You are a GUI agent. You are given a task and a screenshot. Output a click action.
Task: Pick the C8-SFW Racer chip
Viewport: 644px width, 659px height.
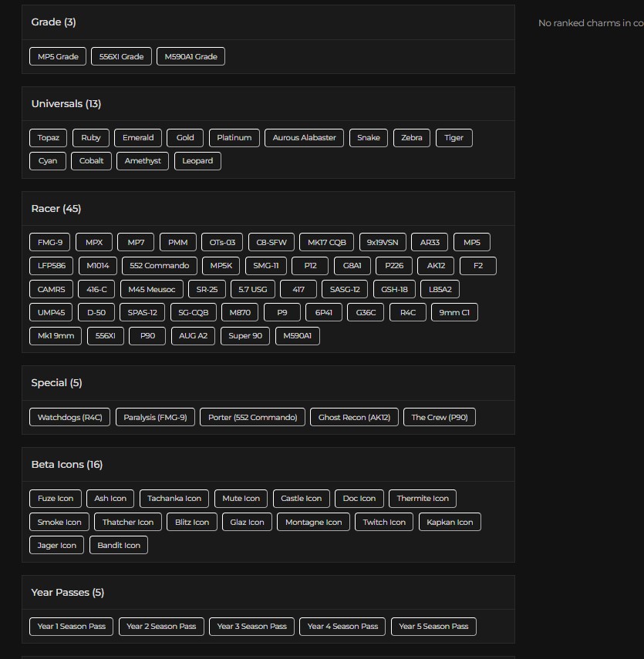point(271,243)
